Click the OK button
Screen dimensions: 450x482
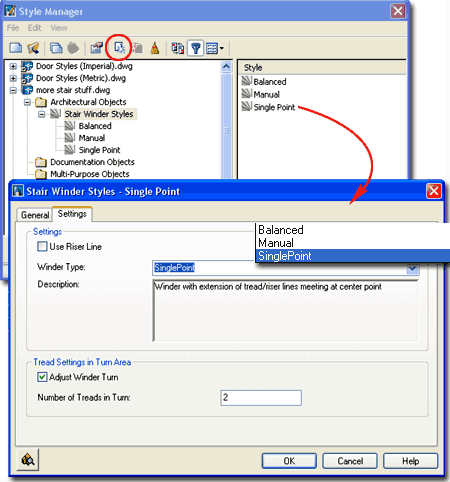pos(289,461)
